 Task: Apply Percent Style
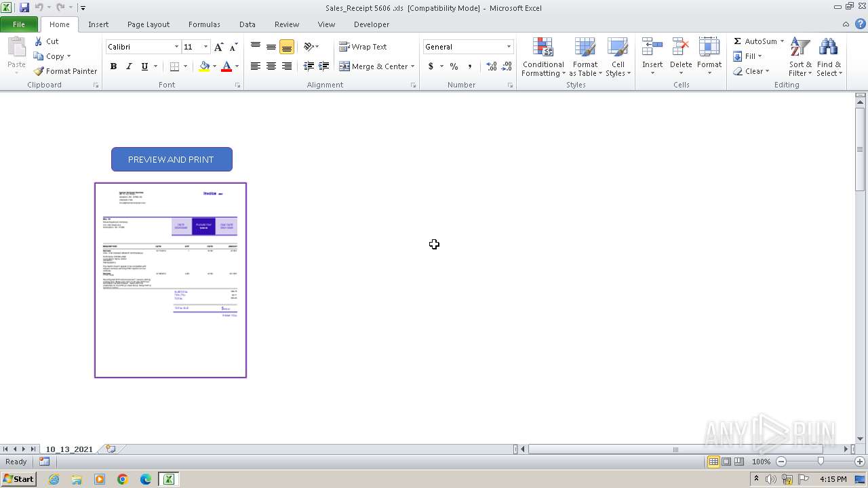pos(454,66)
